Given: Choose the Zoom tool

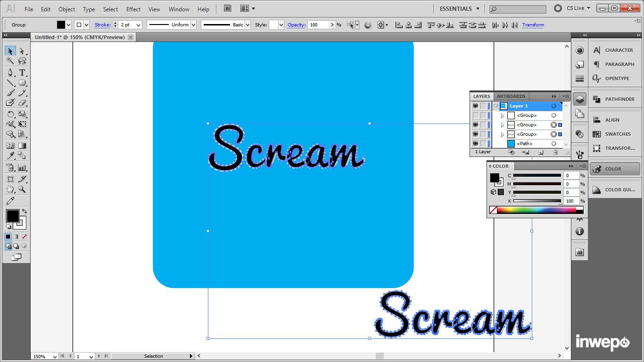Looking at the screenshot, I should tap(22, 189).
